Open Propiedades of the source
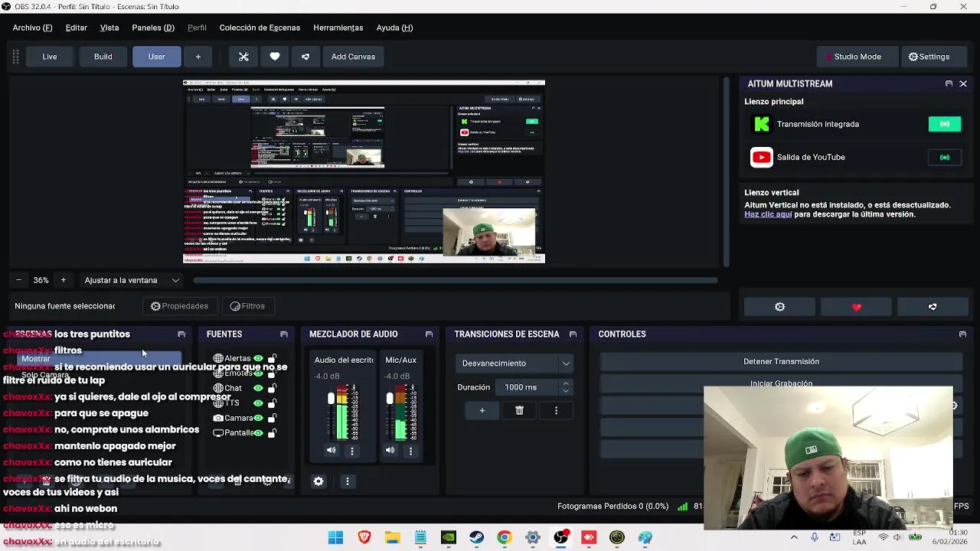Image resolution: width=980 pixels, height=551 pixels. click(179, 306)
